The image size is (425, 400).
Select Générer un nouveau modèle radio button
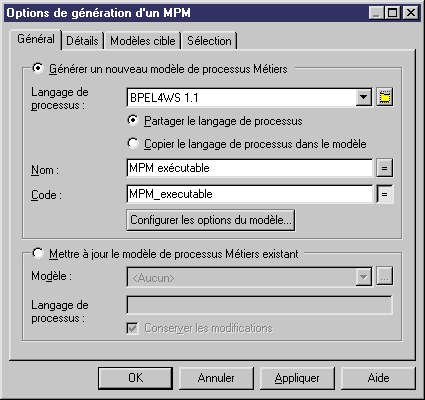click(38, 68)
